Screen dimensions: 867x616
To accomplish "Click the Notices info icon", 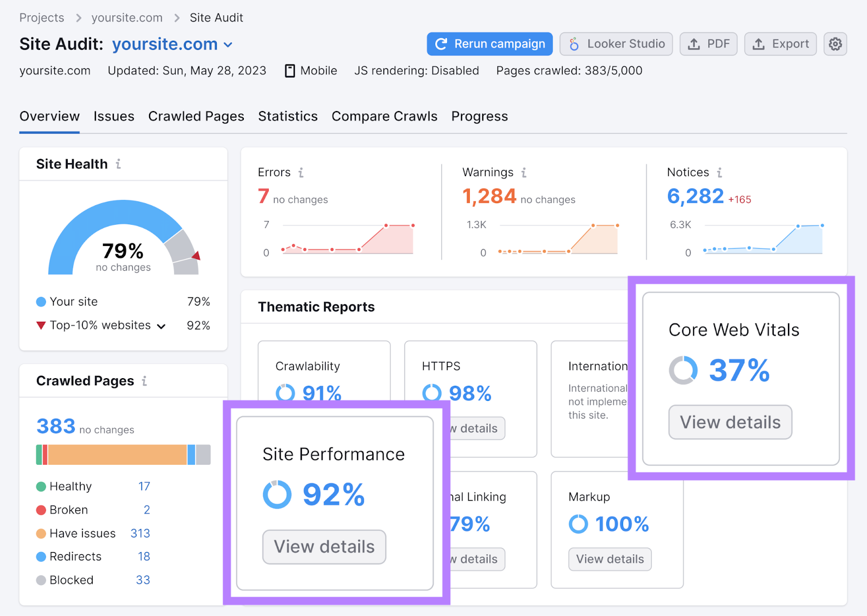I will [x=719, y=172].
